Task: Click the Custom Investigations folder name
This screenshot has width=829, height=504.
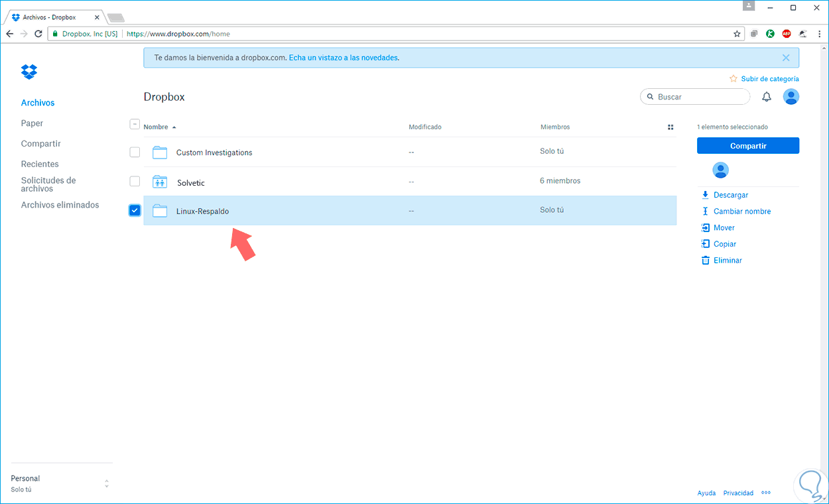Action: click(214, 153)
